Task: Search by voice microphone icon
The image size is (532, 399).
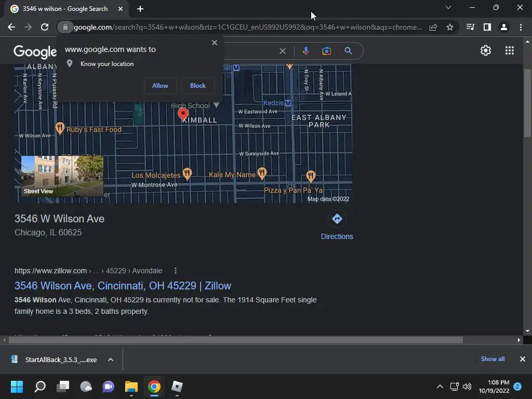Action: point(305,51)
